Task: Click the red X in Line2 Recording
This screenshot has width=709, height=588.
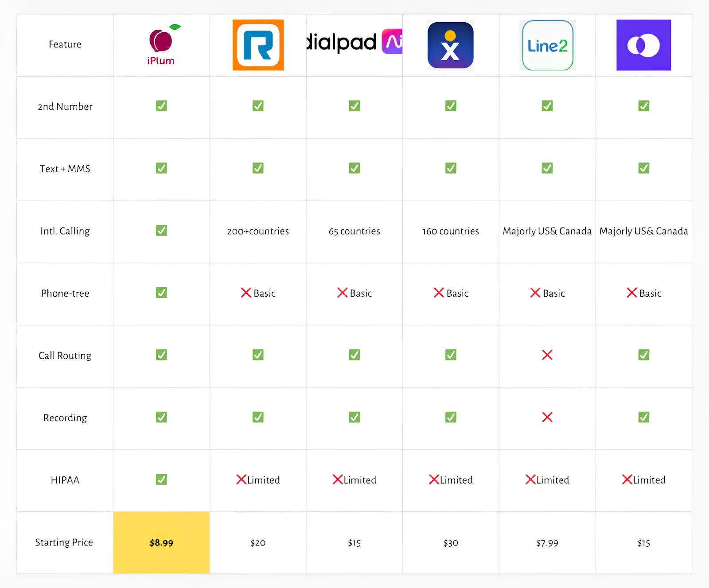Action: (547, 417)
